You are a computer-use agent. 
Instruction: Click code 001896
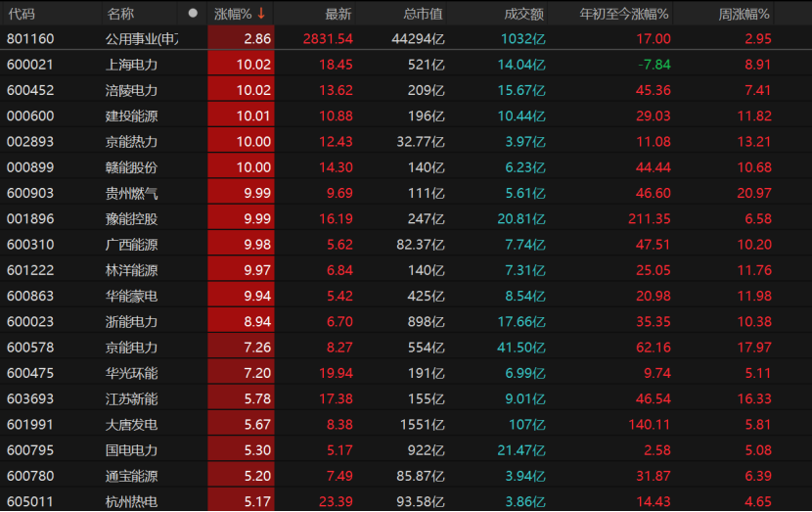[x=30, y=219]
